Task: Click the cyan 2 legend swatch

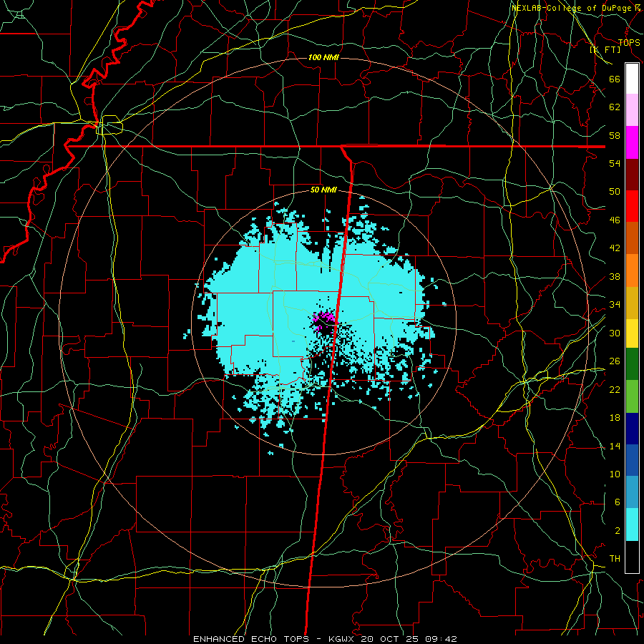Action: point(632,525)
